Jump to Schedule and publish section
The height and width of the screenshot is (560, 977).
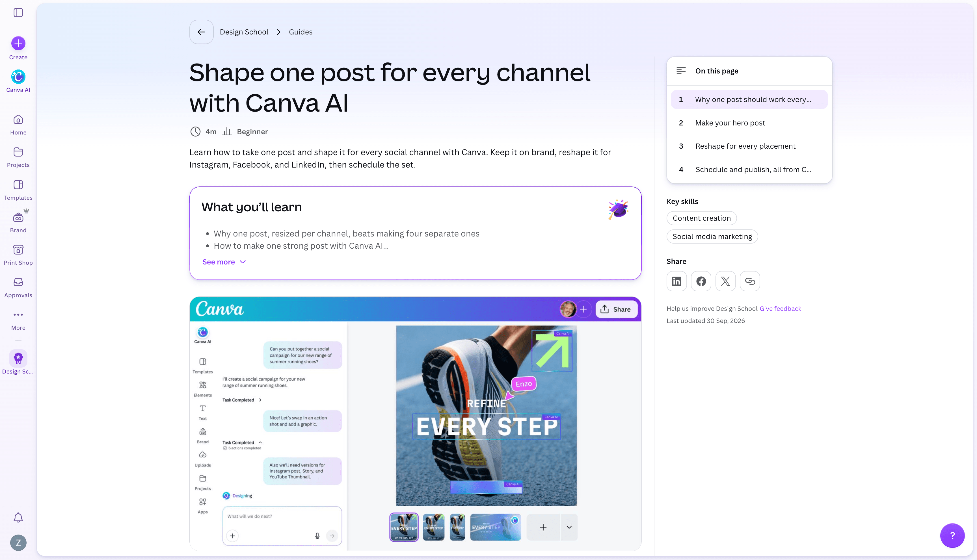(749, 170)
